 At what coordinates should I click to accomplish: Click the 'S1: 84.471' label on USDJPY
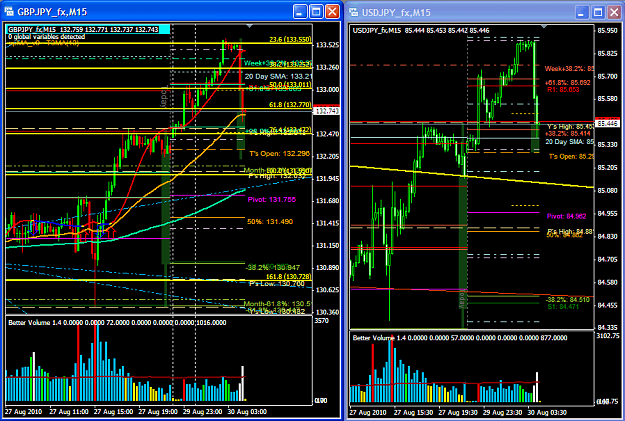point(563,306)
